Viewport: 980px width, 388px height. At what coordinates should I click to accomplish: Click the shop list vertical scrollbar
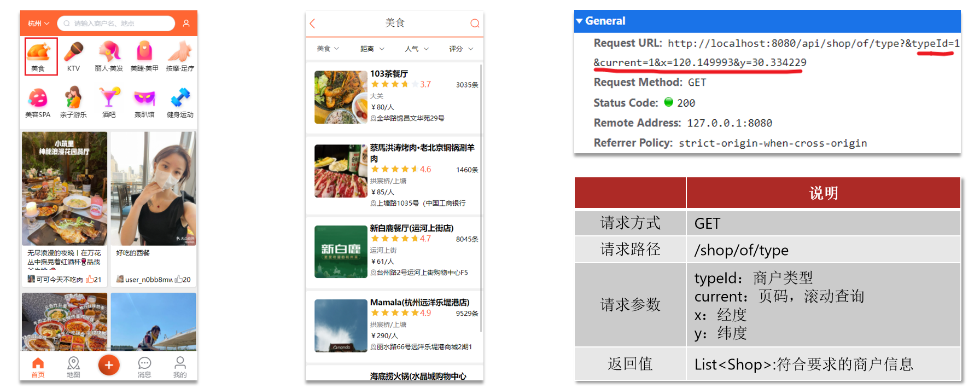tap(481, 197)
